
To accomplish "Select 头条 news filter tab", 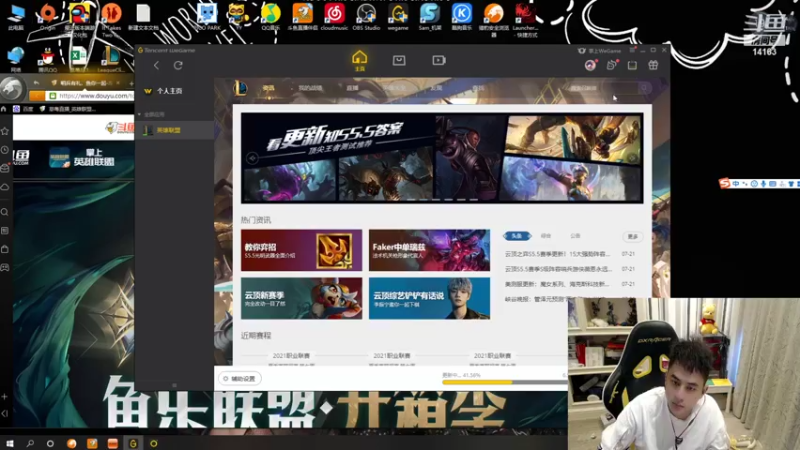I will coord(517,236).
